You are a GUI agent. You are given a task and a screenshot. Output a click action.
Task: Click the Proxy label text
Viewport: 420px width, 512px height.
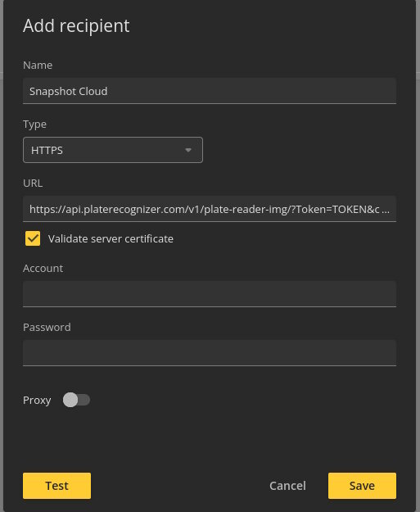tap(37, 401)
